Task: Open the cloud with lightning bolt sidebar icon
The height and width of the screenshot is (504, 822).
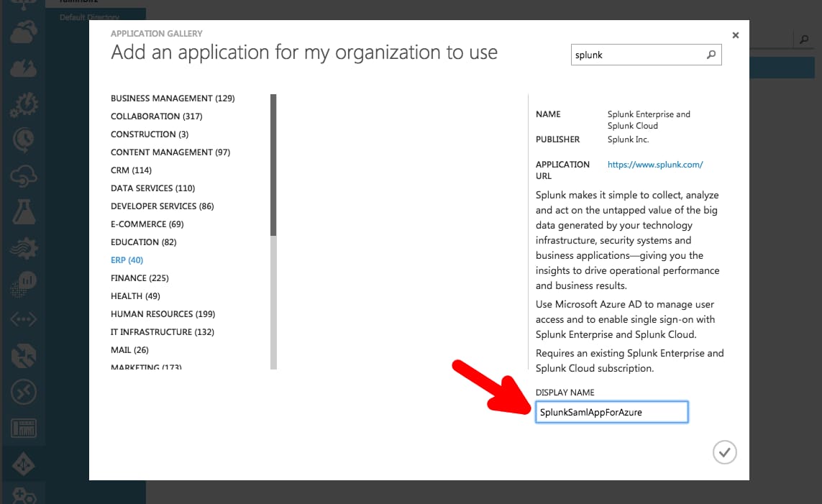Action: (x=24, y=68)
